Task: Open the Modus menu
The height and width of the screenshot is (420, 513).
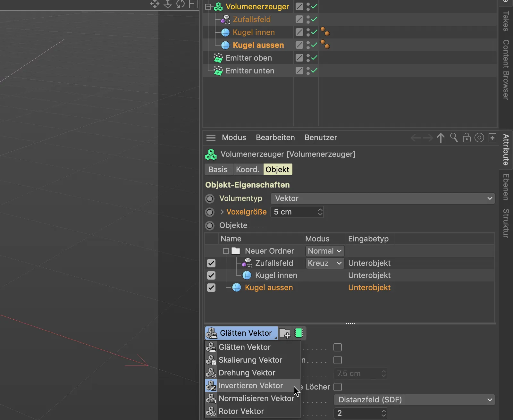Action: [x=234, y=138]
